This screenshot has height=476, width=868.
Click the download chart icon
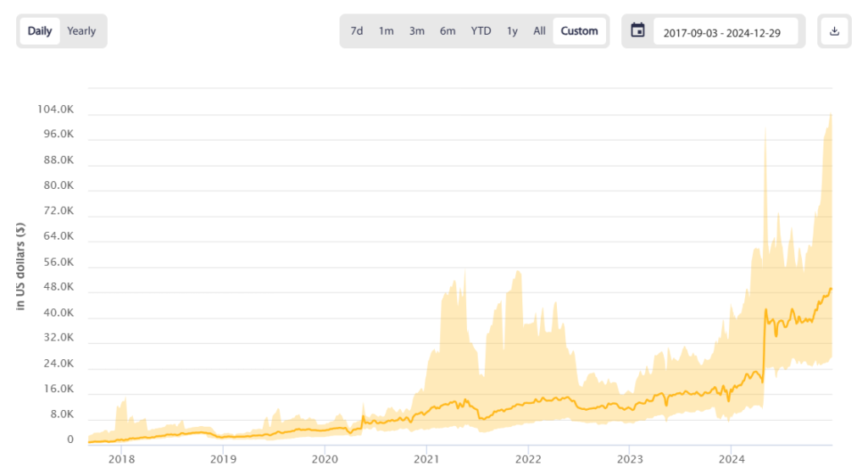[x=834, y=31]
